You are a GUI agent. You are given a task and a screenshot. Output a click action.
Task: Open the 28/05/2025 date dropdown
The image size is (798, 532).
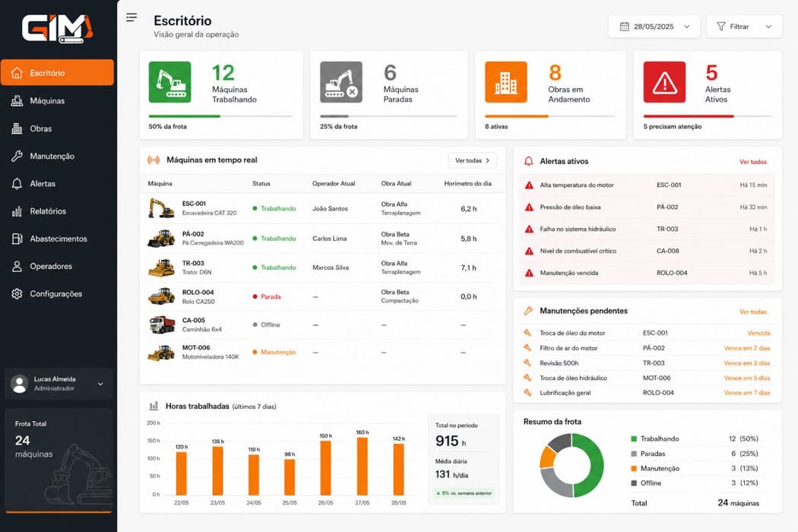[654, 27]
